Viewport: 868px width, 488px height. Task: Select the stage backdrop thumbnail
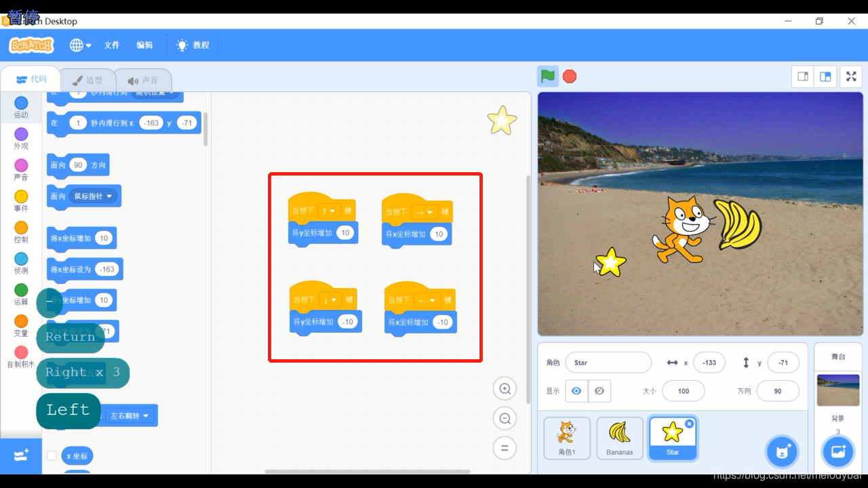(x=838, y=390)
